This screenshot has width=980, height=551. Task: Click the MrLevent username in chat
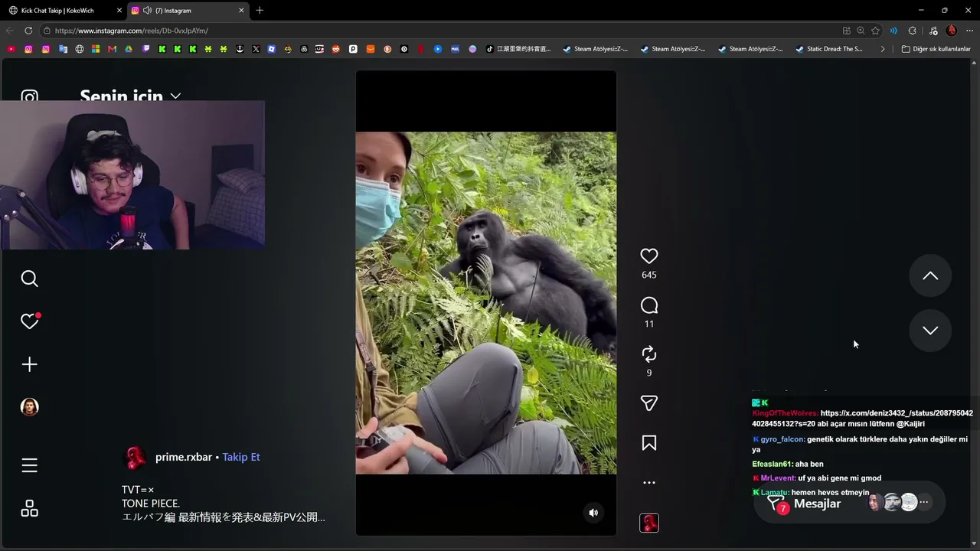[x=778, y=478]
